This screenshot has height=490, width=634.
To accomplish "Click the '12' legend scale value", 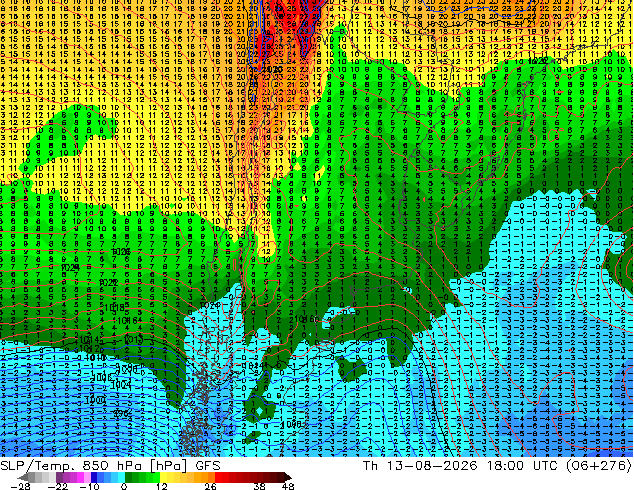I will point(162,486).
